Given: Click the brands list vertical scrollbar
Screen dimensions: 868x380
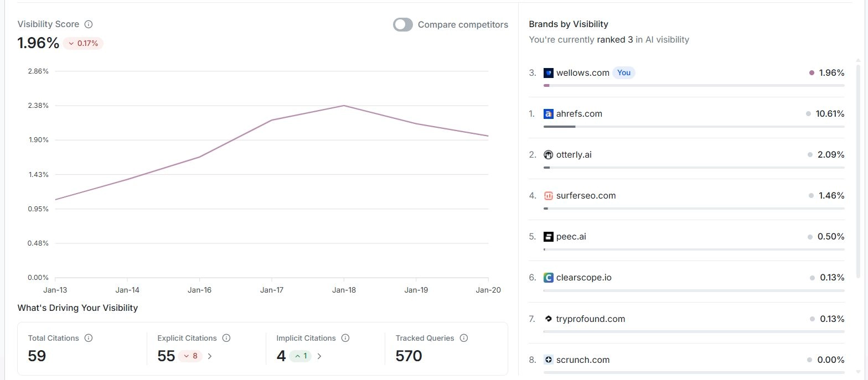Looking at the screenshot, I should point(858,166).
